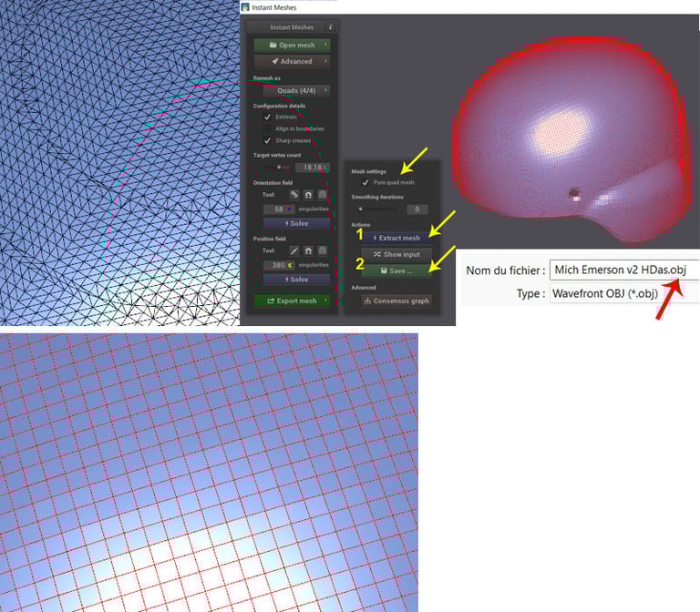Open Remesh as Quads (4/4) dropdown
Image resolution: width=700 pixels, height=612 pixels.
point(296,90)
